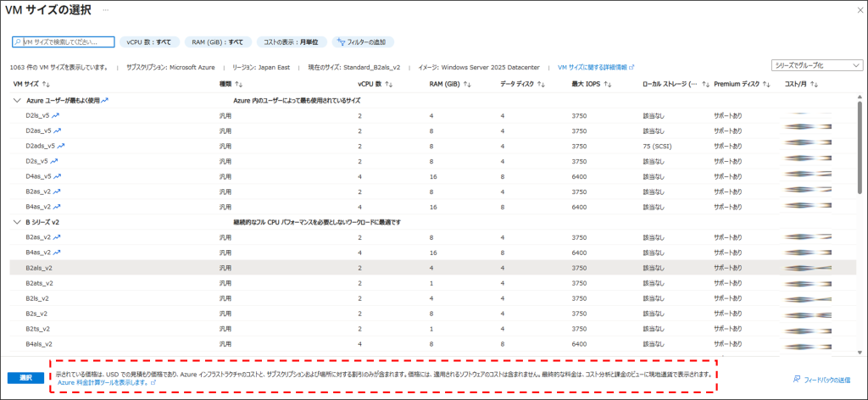Select the B2ats_v2 row in the list
868x400 pixels.
(39, 283)
